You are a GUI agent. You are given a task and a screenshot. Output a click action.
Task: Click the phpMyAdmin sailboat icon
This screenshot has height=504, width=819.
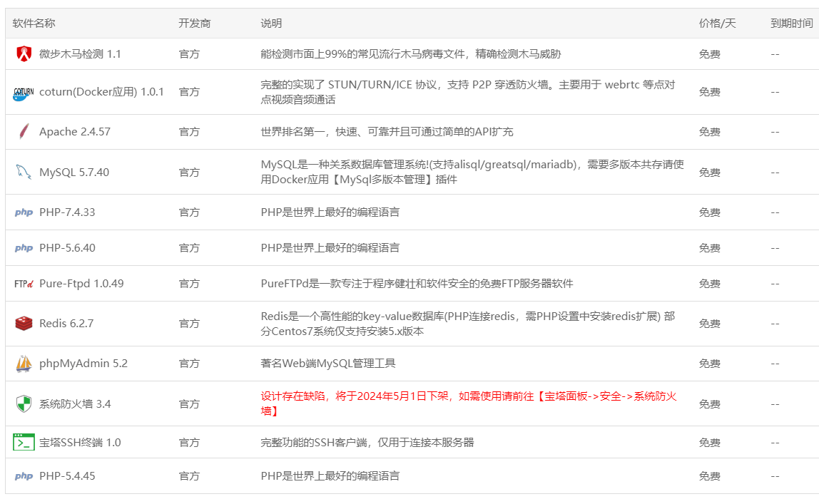[x=24, y=364]
